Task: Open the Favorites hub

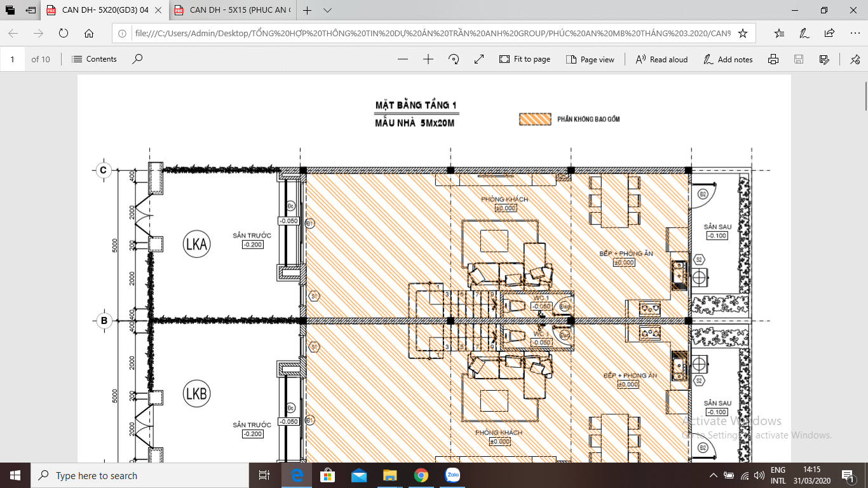Action: click(x=779, y=33)
